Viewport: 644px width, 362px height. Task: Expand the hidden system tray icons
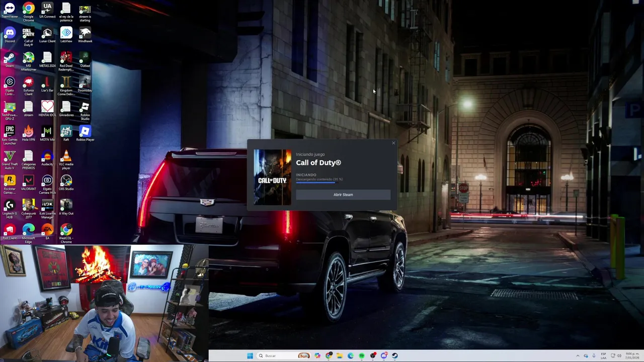tap(578, 356)
